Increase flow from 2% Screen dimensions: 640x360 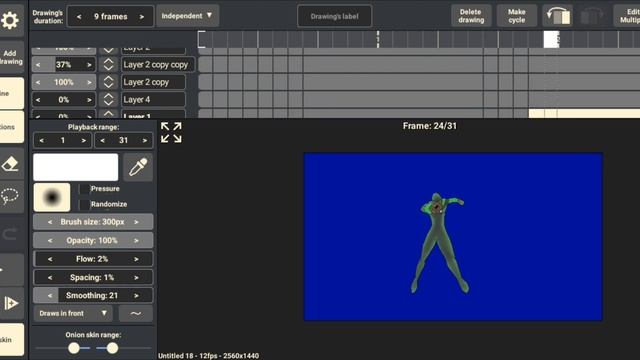click(x=136, y=259)
